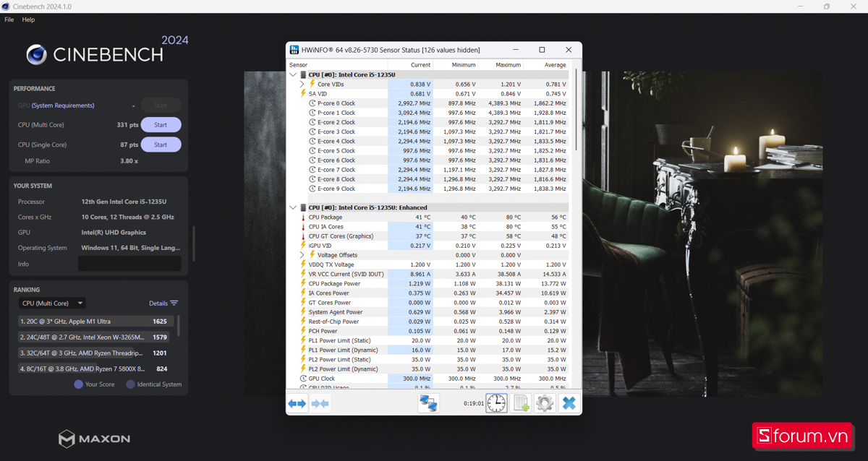Open the Cinebench File menu
Viewport: 868px width, 461px height.
click(9, 20)
